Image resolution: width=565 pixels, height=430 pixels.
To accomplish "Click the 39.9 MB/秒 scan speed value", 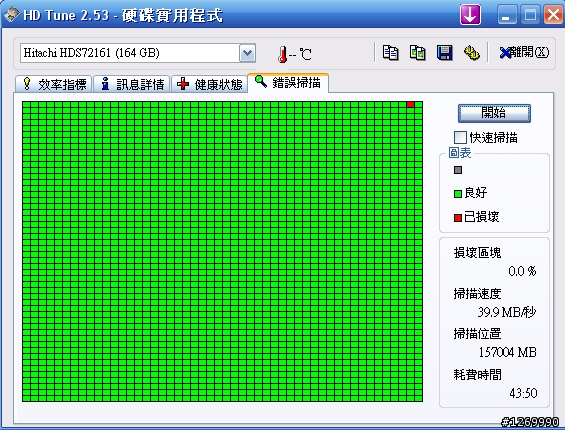I will [x=507, y=312].
